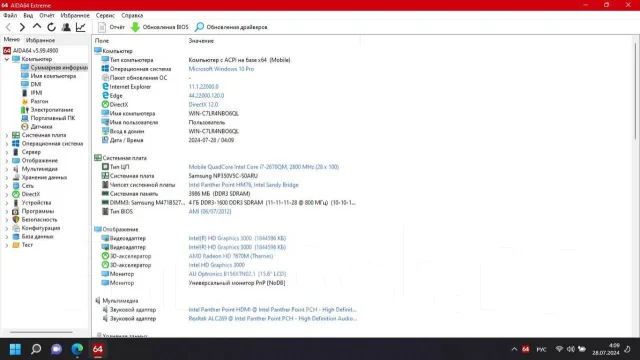
Task: Click the Конфигурация tree icon
Action: (x=16, y=228)
